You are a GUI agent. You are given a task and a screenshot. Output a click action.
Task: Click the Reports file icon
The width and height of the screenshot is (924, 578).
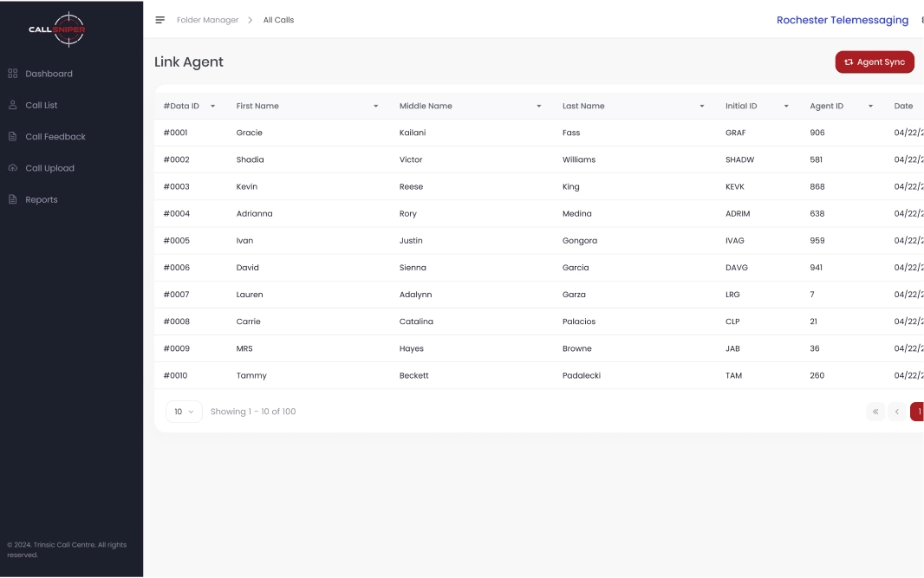click(x=13, y=199)
